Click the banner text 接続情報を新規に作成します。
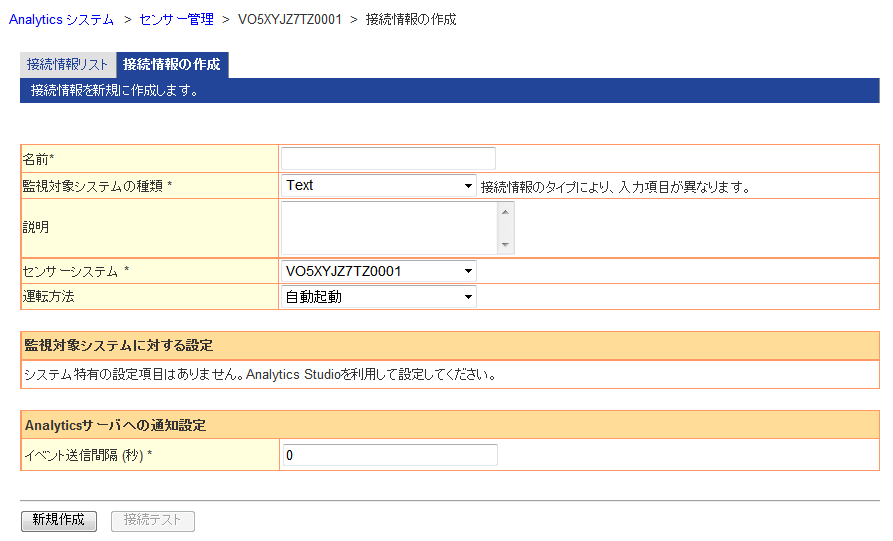The image size is (893, 541). tap(115, 91)
